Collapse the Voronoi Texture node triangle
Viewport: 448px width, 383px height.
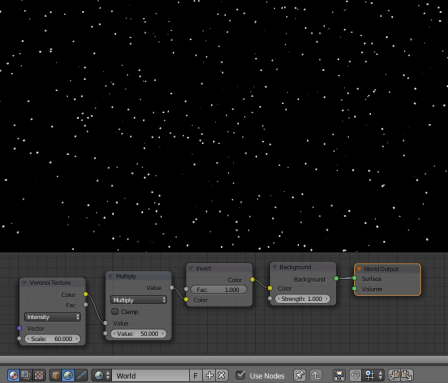pyautogui.click(x=24, y=283)
